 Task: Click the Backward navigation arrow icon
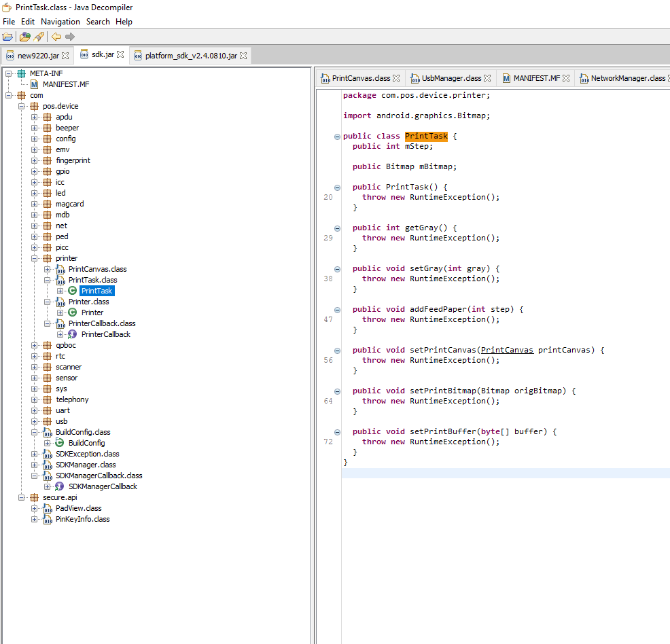point(56,37)
